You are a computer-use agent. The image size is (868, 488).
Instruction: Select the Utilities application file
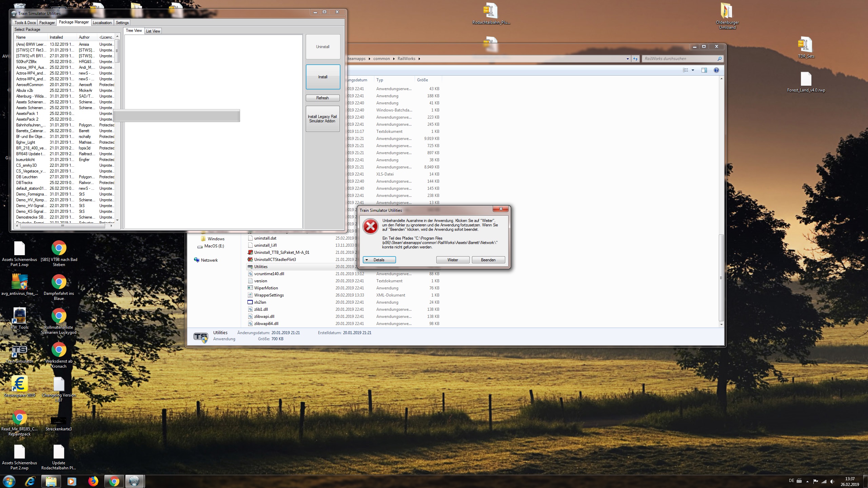point(261,267)
